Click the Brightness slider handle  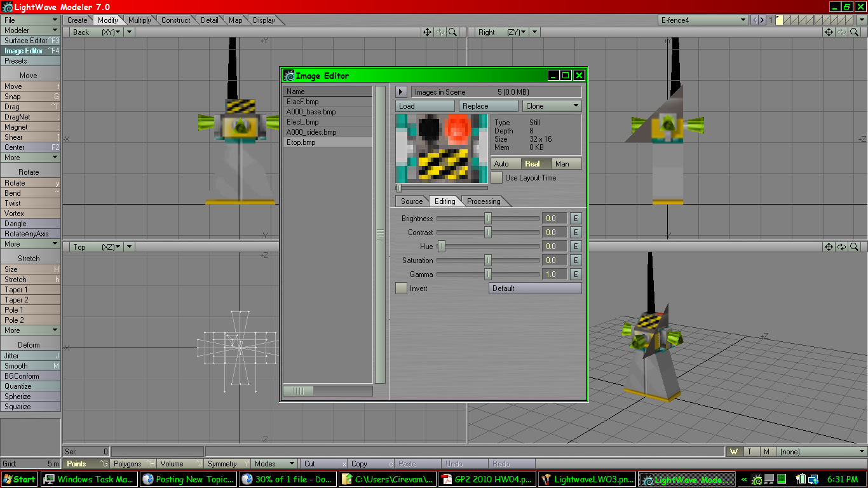(x=488, y=219)
